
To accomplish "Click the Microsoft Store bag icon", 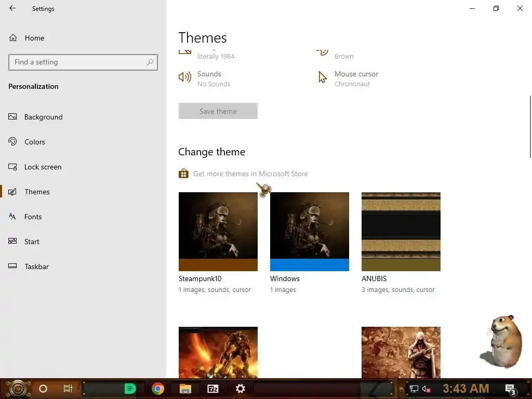I will coord(183,174).
